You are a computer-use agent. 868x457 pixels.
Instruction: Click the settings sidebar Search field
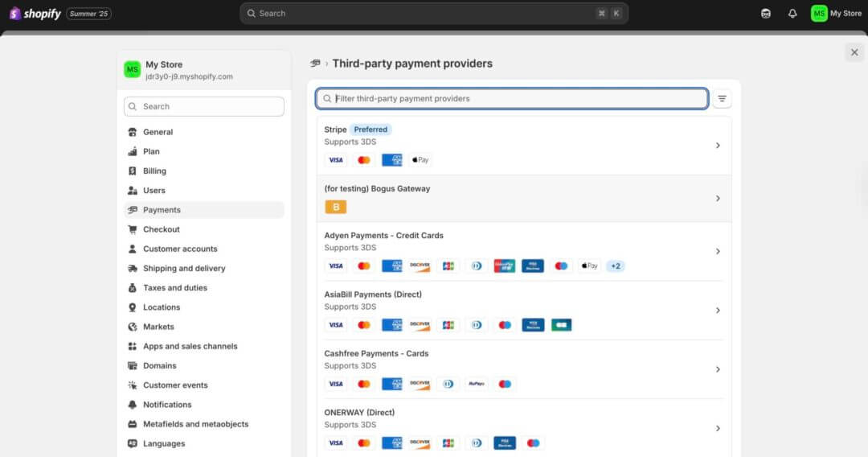pyautogui.click(x=204, y=106)
